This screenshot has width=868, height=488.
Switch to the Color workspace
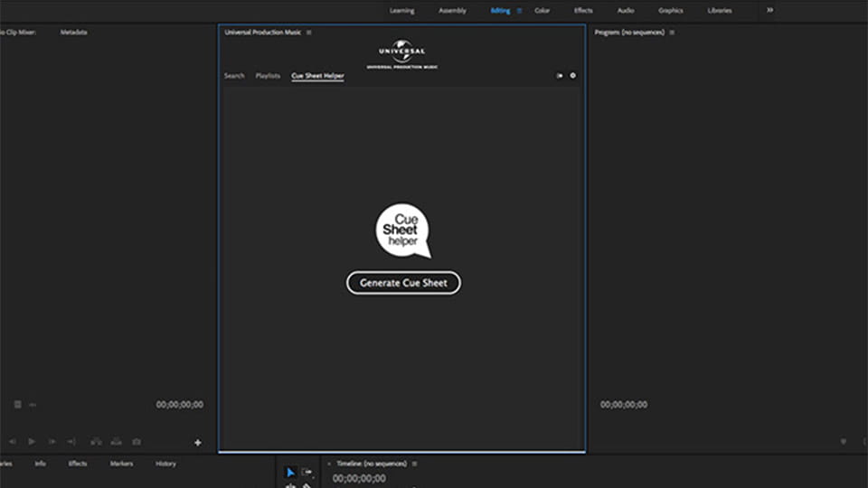click(542, 11)
